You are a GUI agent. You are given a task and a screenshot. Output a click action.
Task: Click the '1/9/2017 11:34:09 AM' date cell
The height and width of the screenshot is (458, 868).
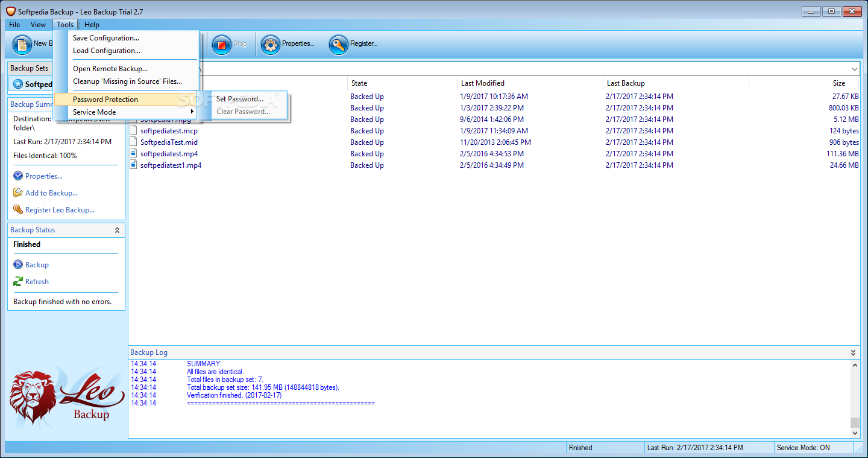(x=494, y=131)
